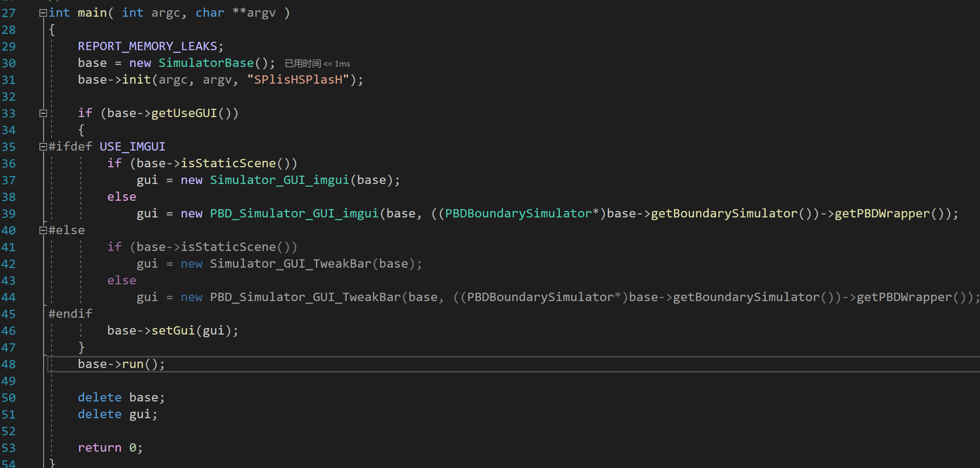Collapse the getUseGUI if block
The image size is (980, 468).
tap(43, 113)
